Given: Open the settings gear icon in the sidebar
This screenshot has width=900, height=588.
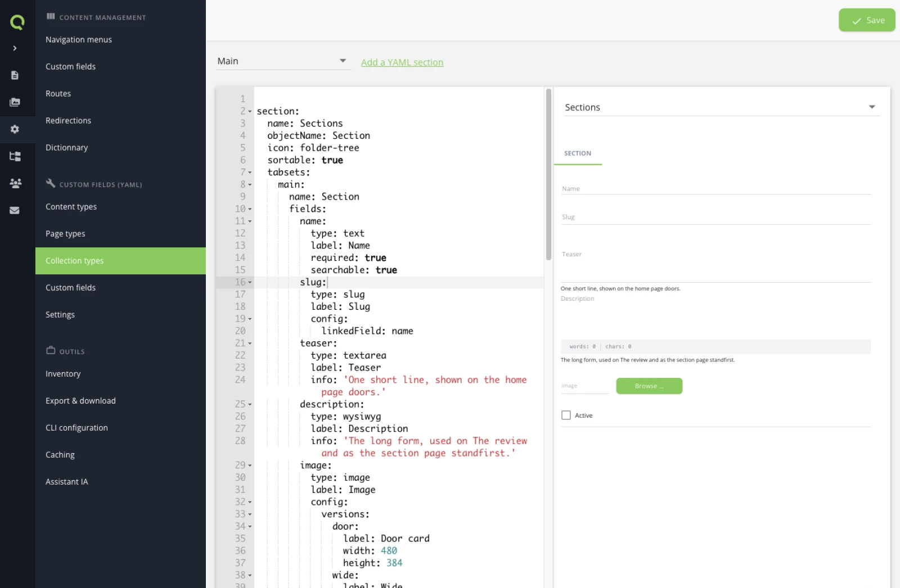Looking at the screenshot, I should pyautogui.click(x=15, y=129).
